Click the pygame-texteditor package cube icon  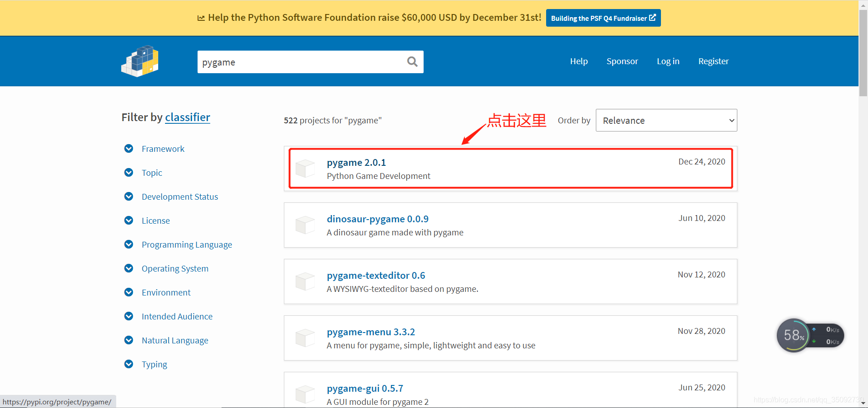305,281
